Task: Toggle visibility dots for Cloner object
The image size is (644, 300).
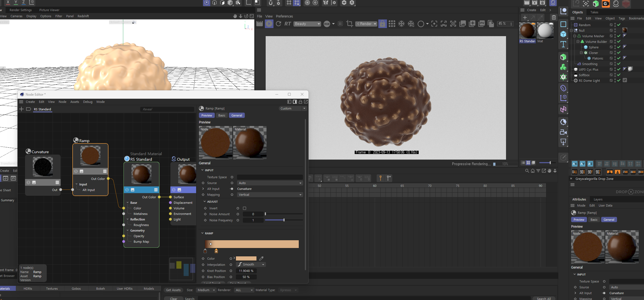Action: click(x=615, y=53)
